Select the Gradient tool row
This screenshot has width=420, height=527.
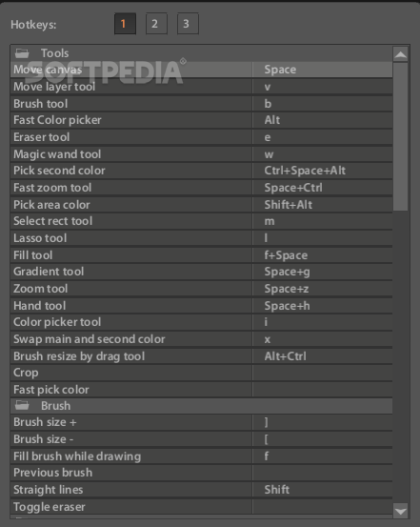tap(201, 272)
